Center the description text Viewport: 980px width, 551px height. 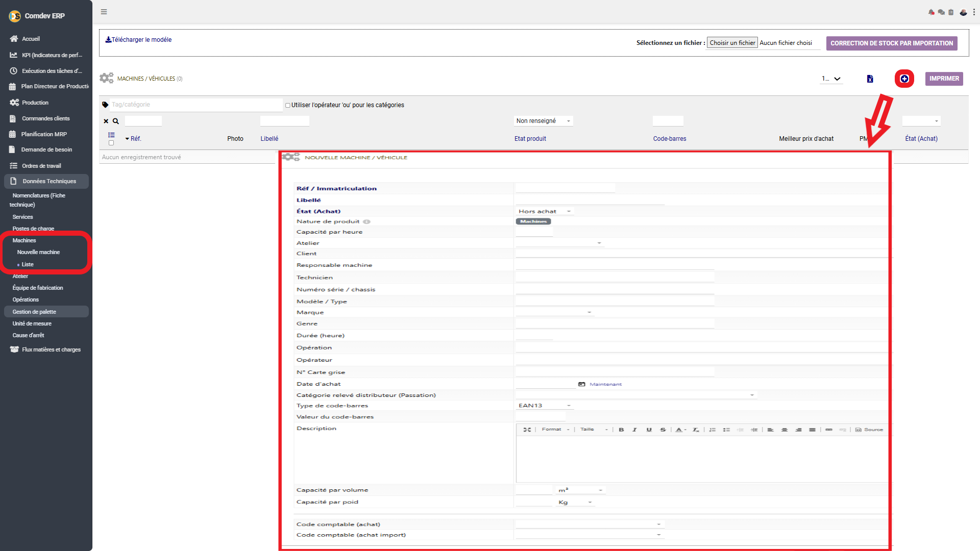coord(785,430)
